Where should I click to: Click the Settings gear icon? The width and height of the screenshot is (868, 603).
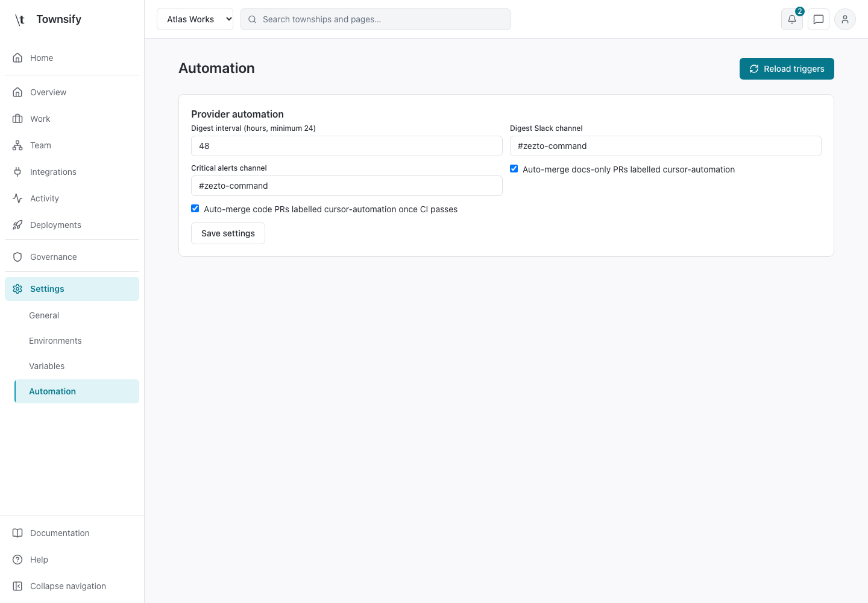(x=17, y=289)
